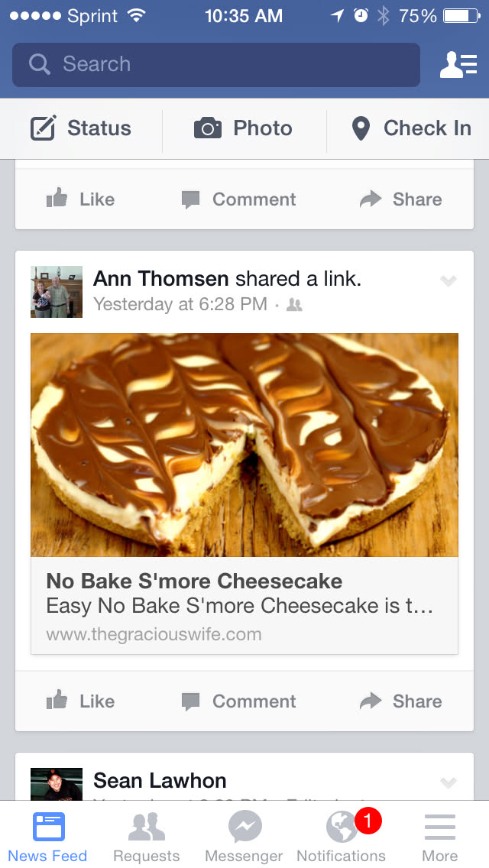Open the cheesecake photo thumbnail
The height and width of the screenshot is (868, 489).
tap(244, 445)
